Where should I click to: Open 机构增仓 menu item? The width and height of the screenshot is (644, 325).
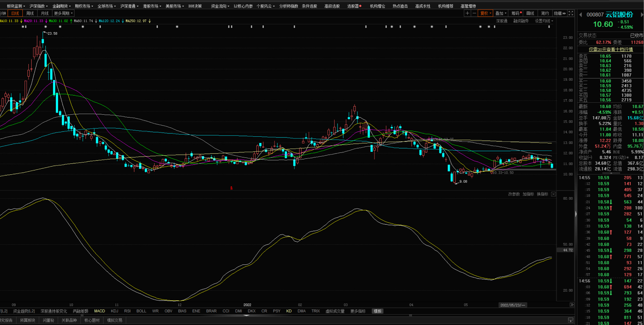[378, 6]
